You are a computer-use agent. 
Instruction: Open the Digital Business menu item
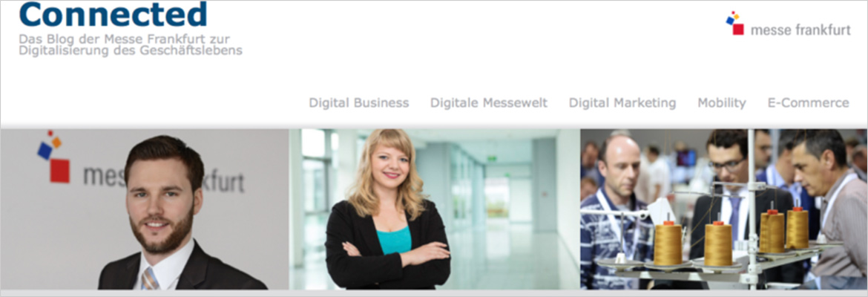click(x=359, y=103)
